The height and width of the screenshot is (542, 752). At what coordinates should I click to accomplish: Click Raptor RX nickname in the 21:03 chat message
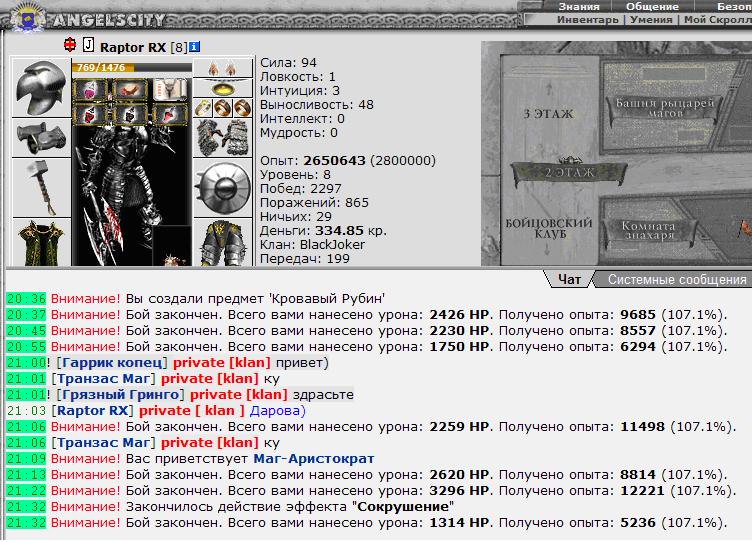[93, 411]
